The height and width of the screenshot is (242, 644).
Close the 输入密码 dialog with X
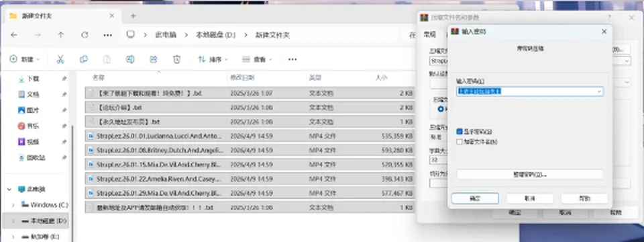tap(604, 32)
